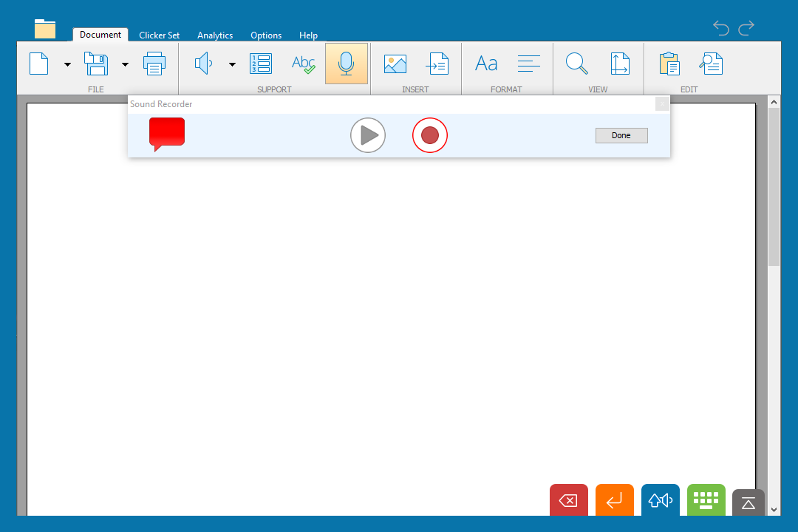Click the Speak speaker icon
This screenshot has width=798, height=532.
[x=203, y=64]
